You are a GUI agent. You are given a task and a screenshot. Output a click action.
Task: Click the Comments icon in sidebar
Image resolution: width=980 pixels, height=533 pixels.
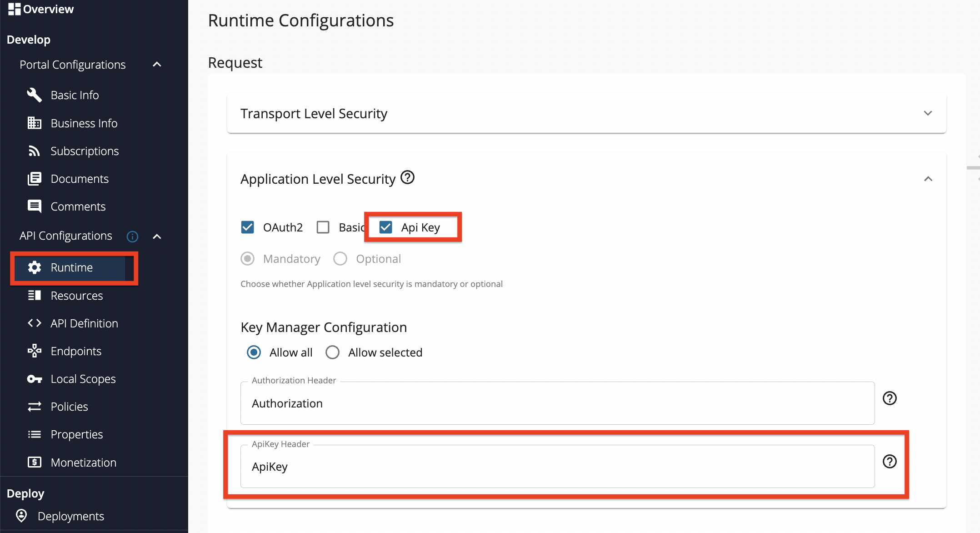click(34, 206)
